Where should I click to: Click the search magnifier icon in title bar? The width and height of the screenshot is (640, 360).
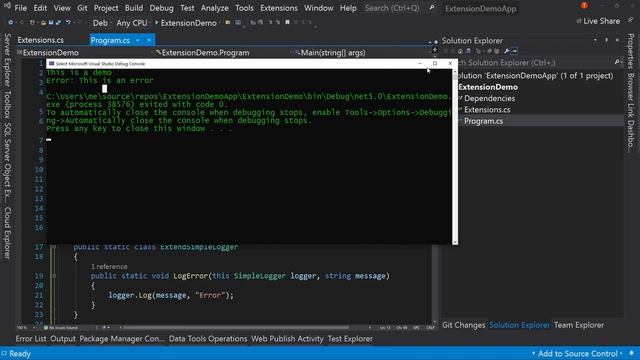(x=431, y=8)
